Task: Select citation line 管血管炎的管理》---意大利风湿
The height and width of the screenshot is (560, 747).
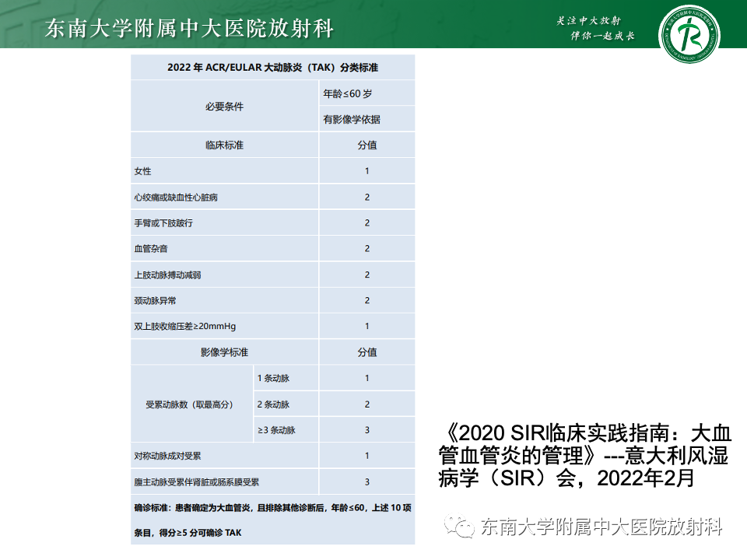Action: (584, 455)
